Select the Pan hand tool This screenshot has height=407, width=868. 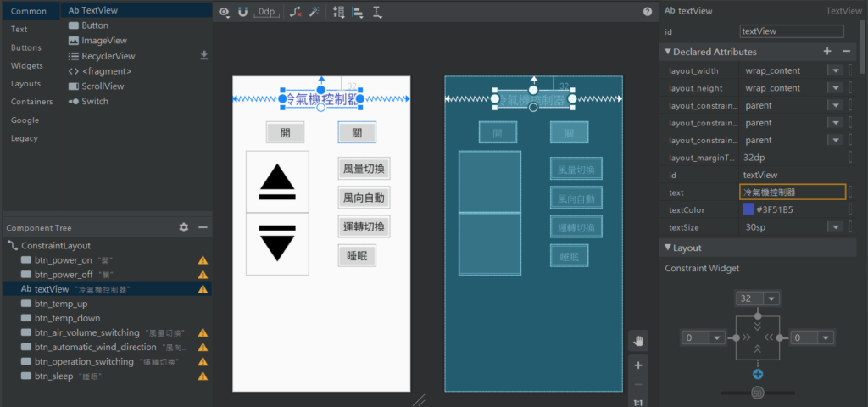(638, 340)
